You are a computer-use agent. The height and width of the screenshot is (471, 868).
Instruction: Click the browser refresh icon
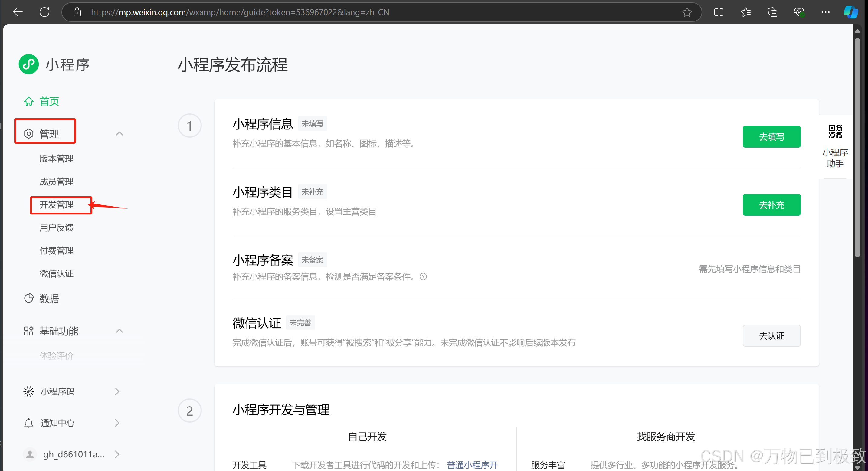(x=44, y=12)
